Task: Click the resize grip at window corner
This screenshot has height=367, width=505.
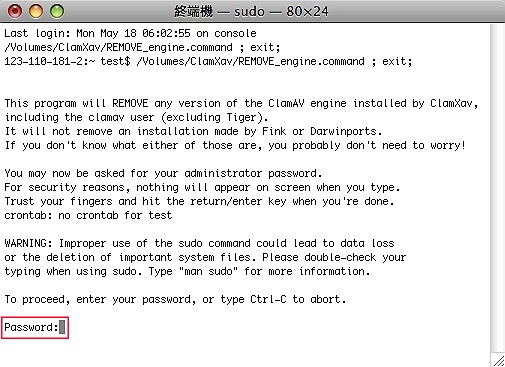Action: [499, 360]
